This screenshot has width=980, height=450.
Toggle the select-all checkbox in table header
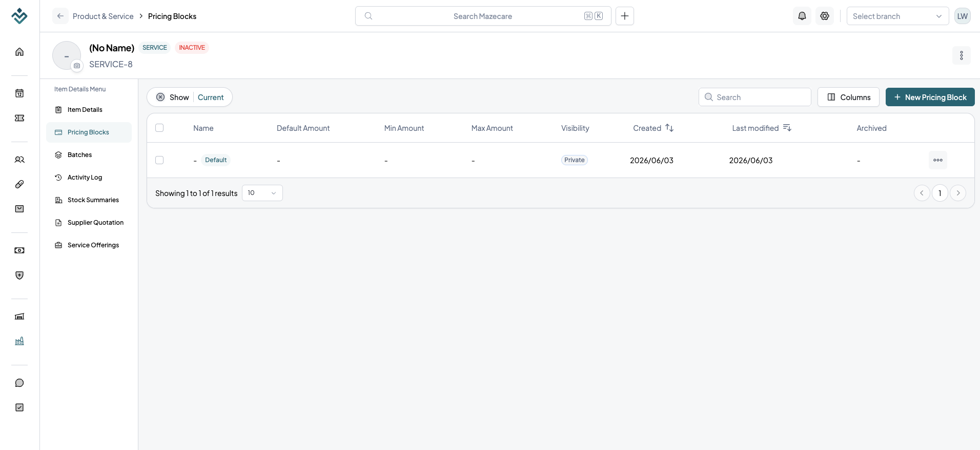(159, 128)
